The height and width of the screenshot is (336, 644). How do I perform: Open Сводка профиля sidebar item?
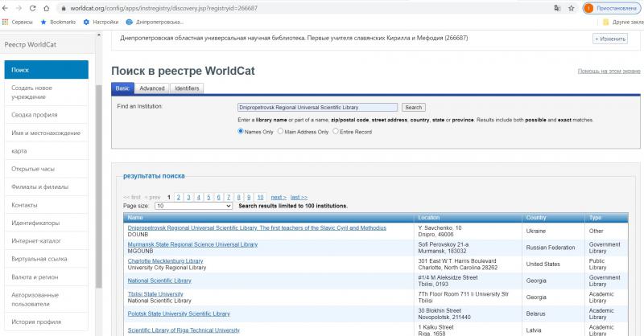[x=47, y=115]
